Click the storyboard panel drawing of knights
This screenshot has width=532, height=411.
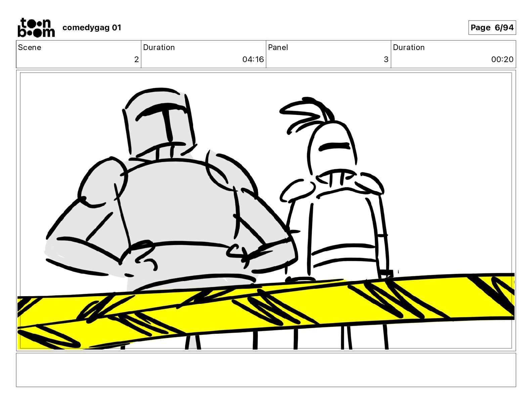[266, 211]
